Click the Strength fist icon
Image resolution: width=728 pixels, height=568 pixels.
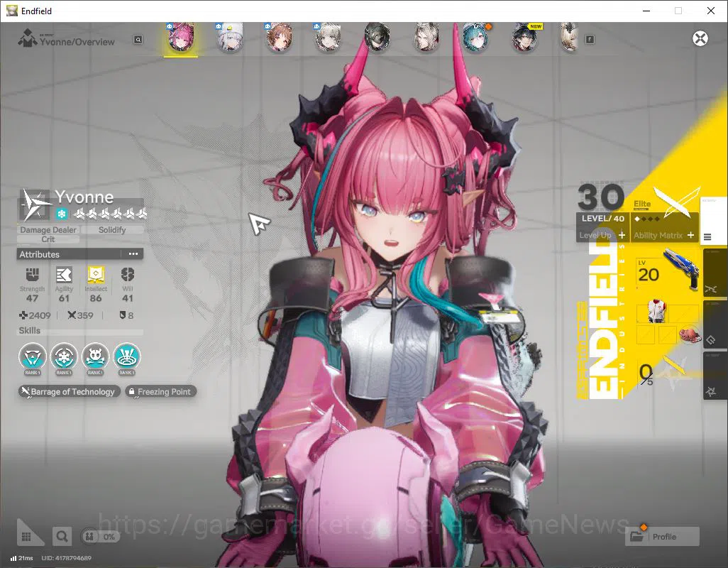click(32, 275)
